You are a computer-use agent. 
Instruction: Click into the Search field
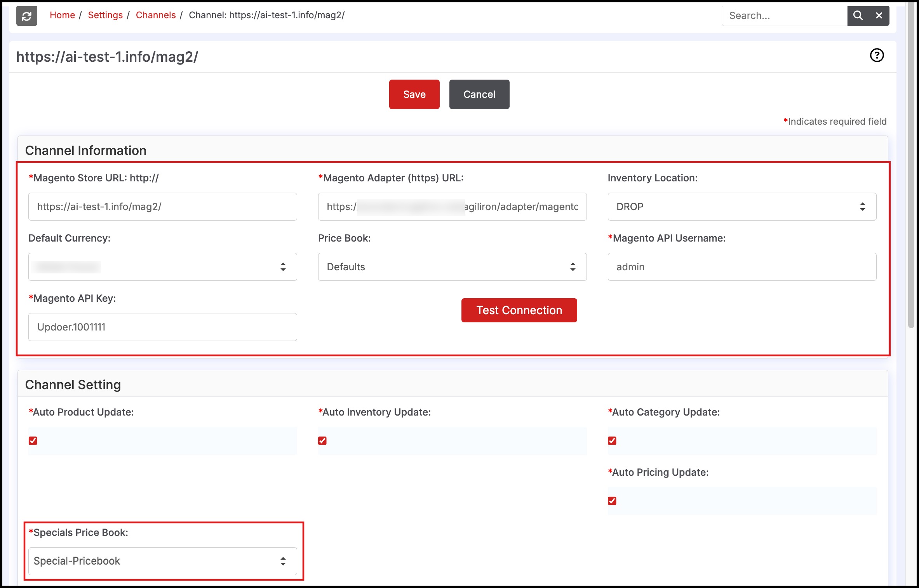pyautogui.click(x=784, y=16)
